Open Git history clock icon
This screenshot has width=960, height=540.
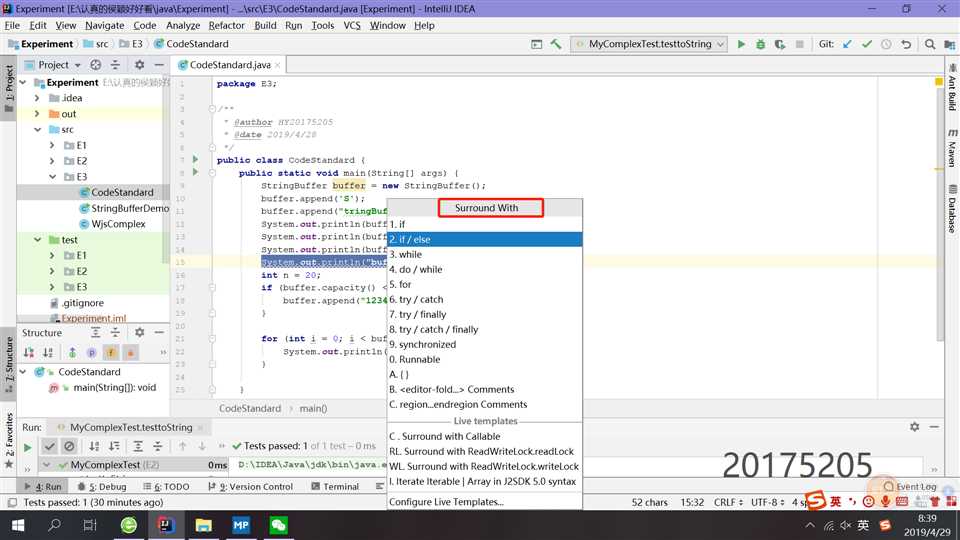pos(886,44)
